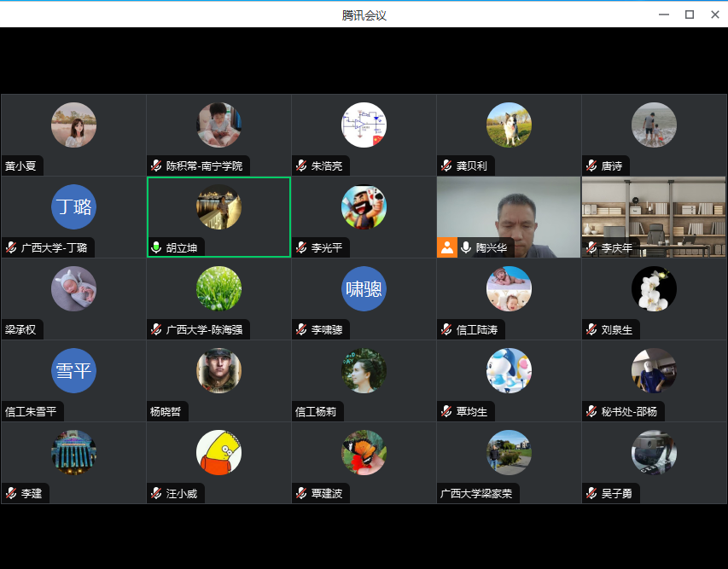Screen dimensions: 728x569
Task: Click the muted mic icon beside 陈积常-南宁学院
Action: (x=156, y=166)
